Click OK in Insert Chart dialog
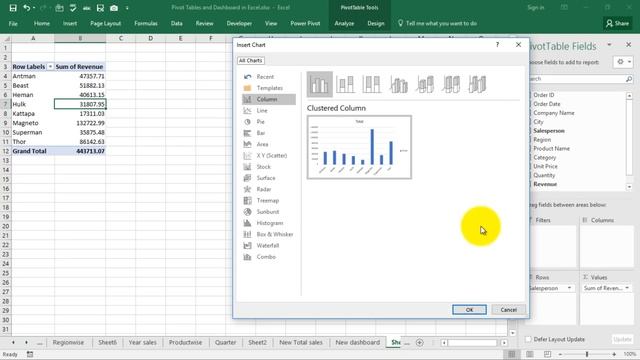This screenshot has height=360, width=640. [x=469, y=310]
